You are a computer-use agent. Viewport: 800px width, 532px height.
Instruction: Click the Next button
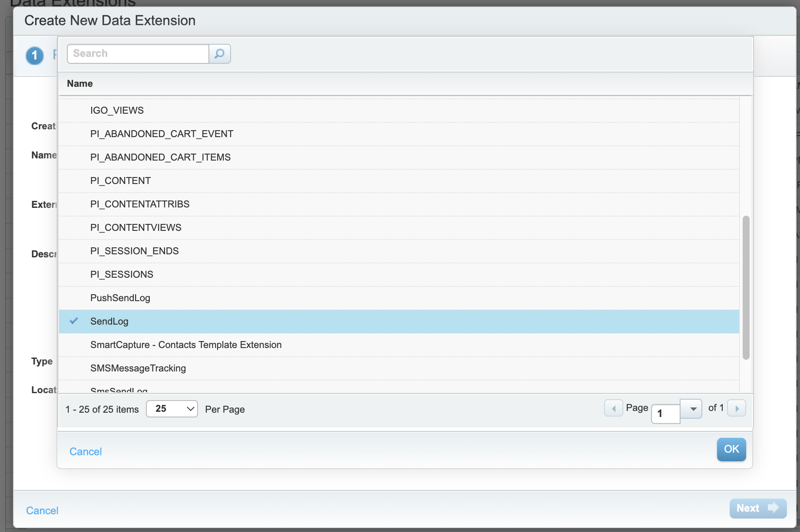click(758, 508)
